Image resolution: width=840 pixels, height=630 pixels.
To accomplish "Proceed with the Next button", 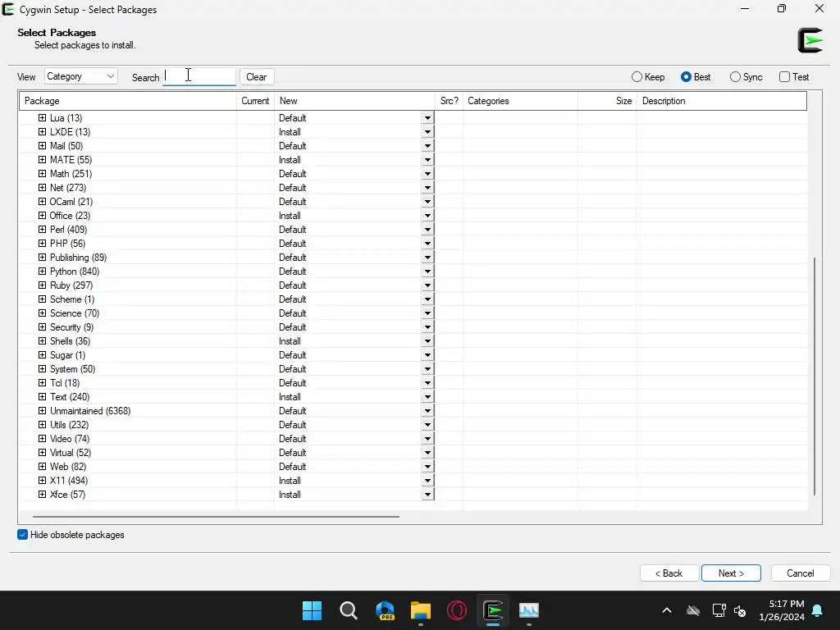I will 731,573.
